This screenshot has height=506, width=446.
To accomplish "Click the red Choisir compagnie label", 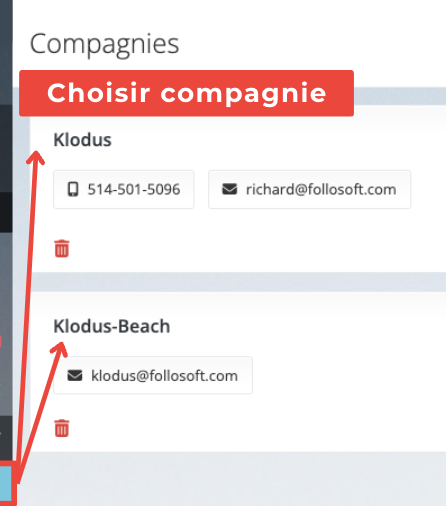I will coord(186,93).
